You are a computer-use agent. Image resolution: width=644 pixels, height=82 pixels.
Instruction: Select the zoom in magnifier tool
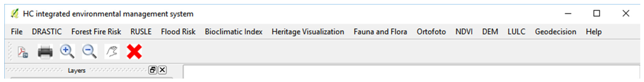(67, 51)
